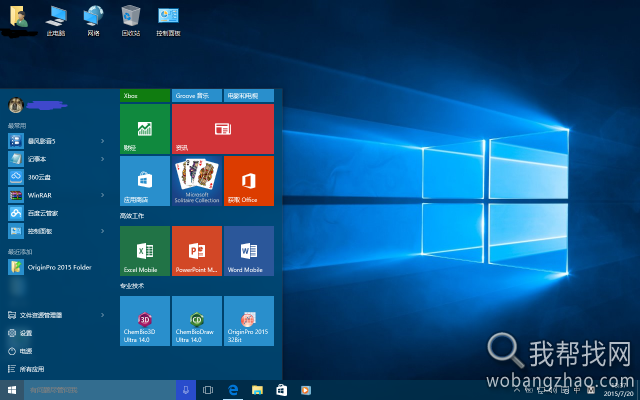Show hidden system tray icons
Viewport: 640px width, 400px height.
(517, 390)
